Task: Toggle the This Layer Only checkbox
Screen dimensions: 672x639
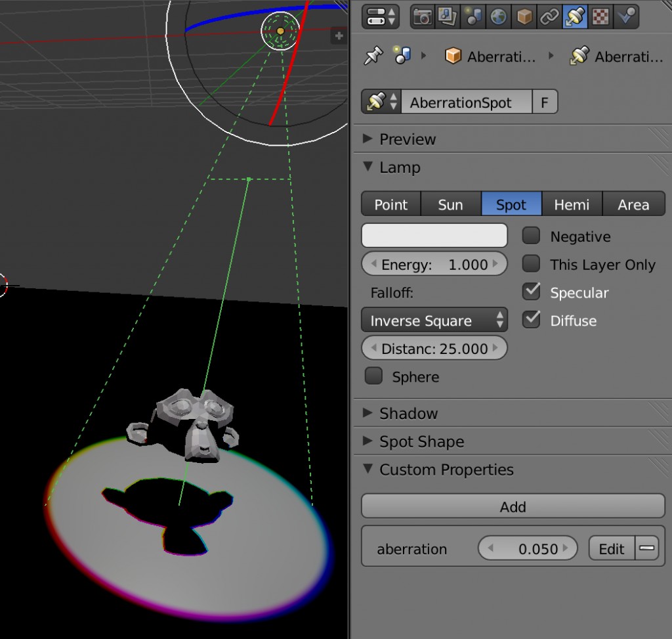Action: tap(531, 264)
